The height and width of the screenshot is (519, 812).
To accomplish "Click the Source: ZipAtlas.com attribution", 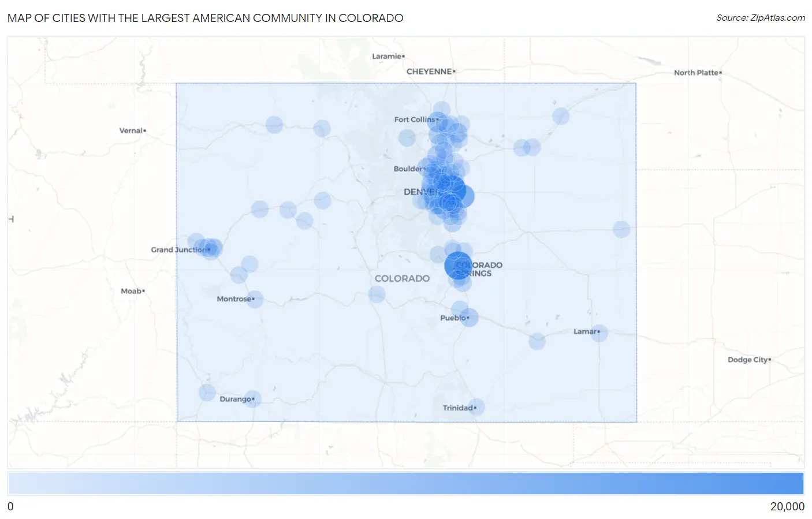I will (761, 18).
